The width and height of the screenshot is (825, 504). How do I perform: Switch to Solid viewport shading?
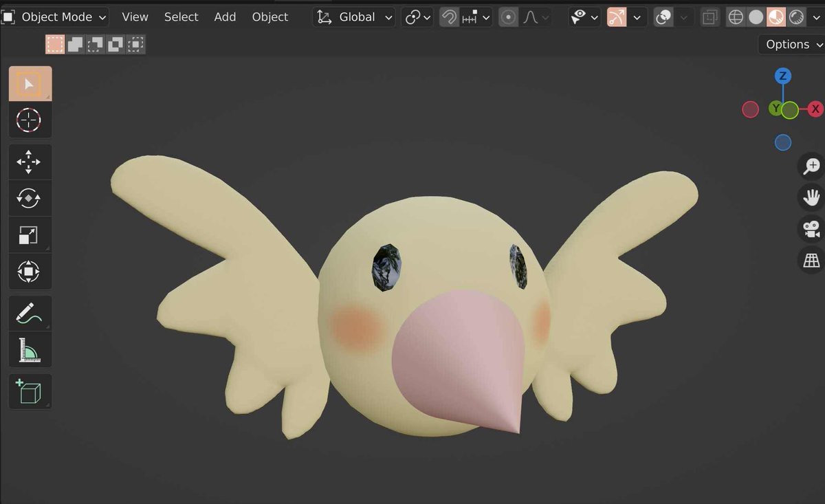tap(756, 17)
